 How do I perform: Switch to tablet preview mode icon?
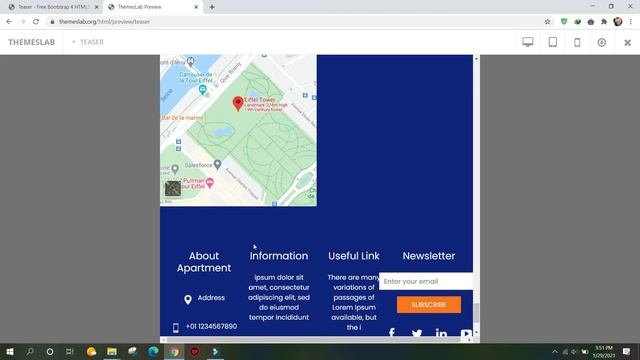[553, 42]
